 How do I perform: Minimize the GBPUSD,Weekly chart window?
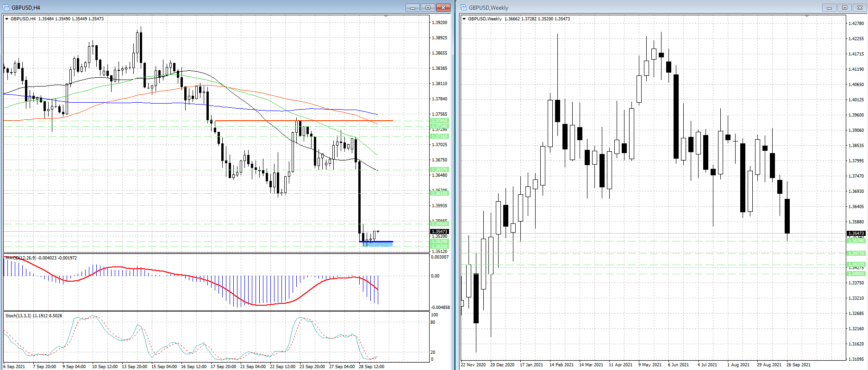[829, 7]
